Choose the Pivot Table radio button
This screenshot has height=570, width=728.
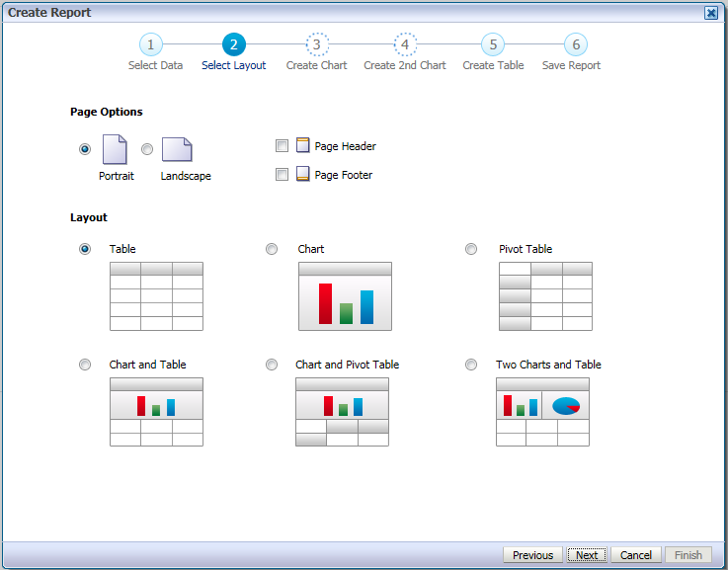pyautogui.click(x=471, y=249)
